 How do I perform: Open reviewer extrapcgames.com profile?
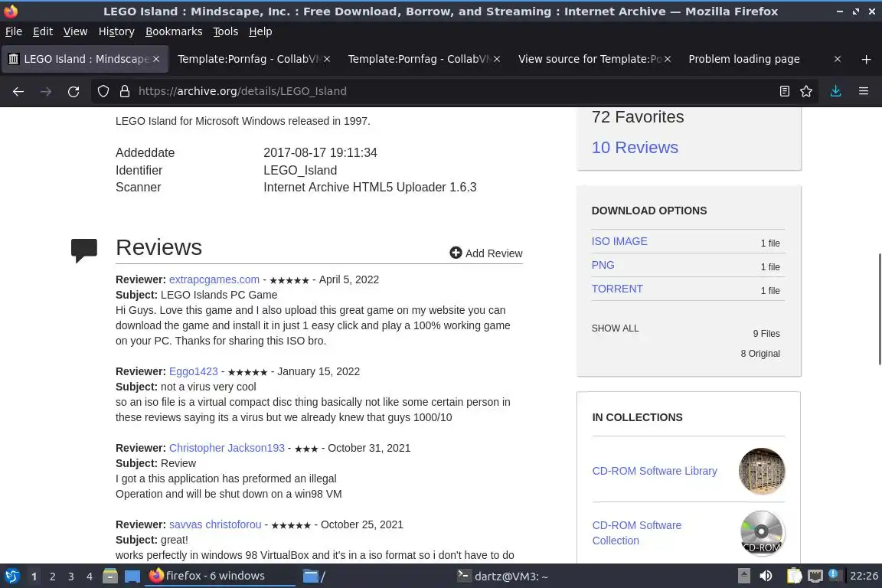[x=214, y=279]
